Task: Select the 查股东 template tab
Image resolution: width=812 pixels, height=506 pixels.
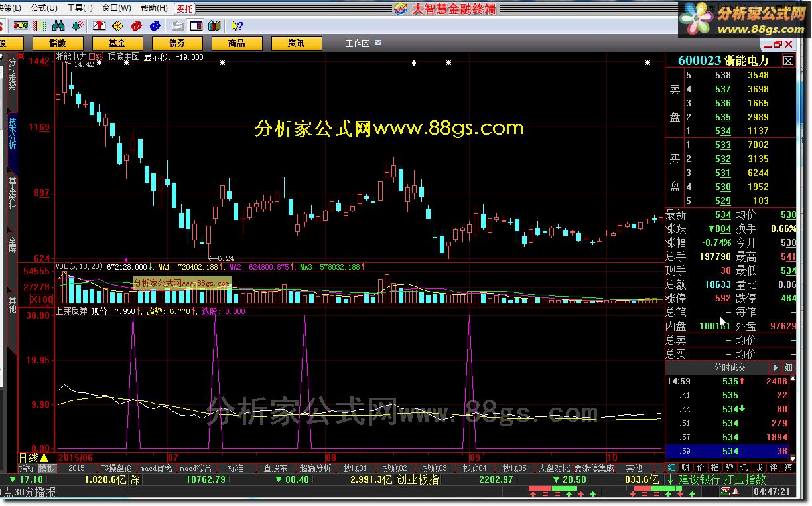Action: coord(276,468)
